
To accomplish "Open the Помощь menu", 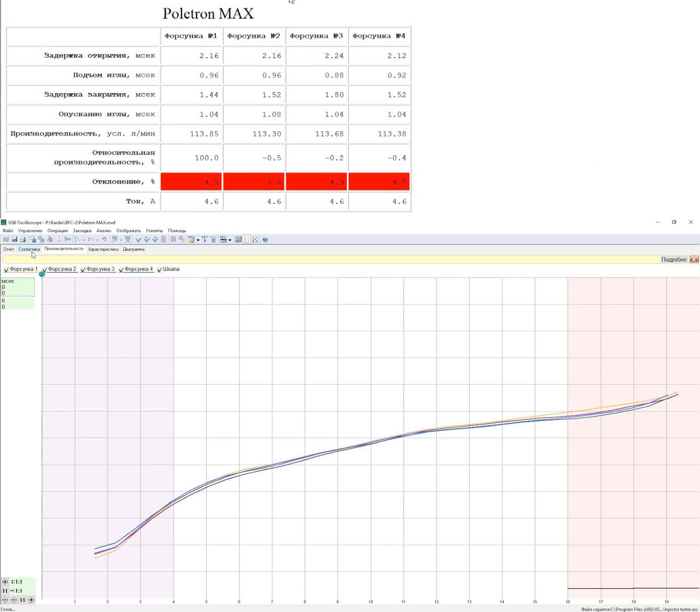I will pyautogui.click(x=177, y=231).
